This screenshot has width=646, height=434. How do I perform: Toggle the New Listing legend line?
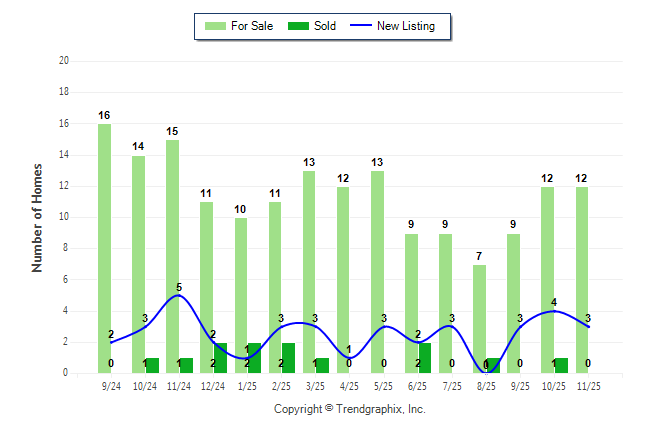(x=361, y=26)
